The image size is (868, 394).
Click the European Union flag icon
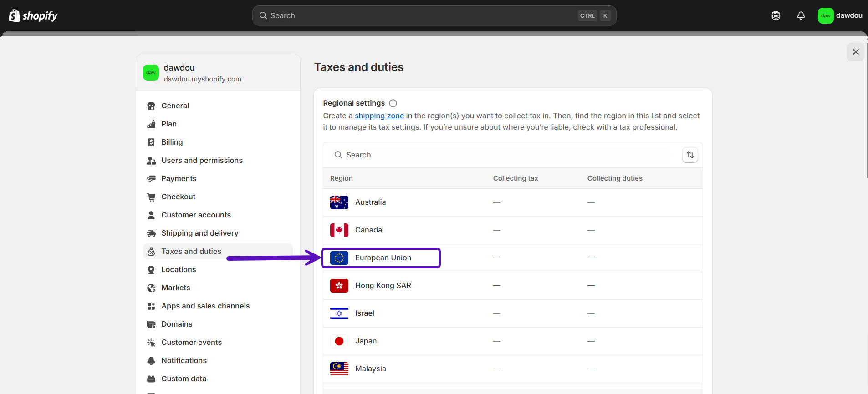(339, 258)
